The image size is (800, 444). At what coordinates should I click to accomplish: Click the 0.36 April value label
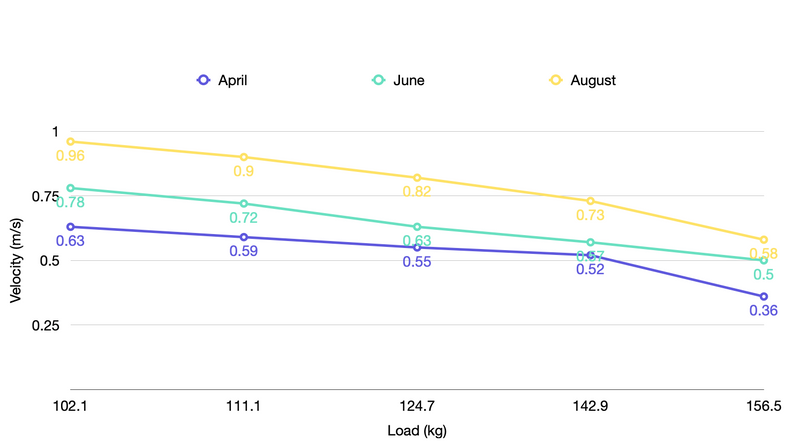coord(763,311)
